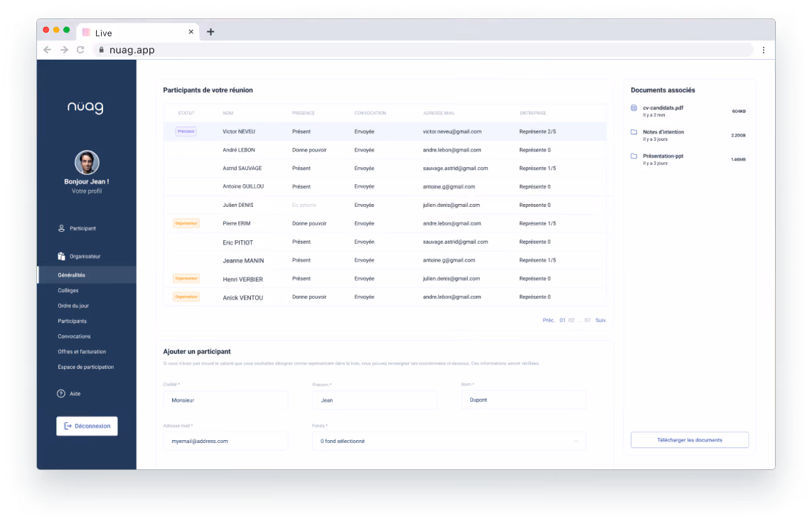
Task: Open Jean's profile avatar
Action: [x=87, y=163]
